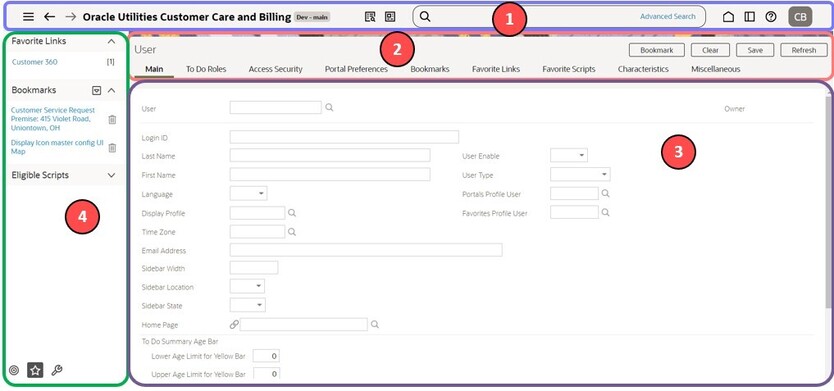Open the hamburger main menu
Screen dimensions: 834x391
29,16
